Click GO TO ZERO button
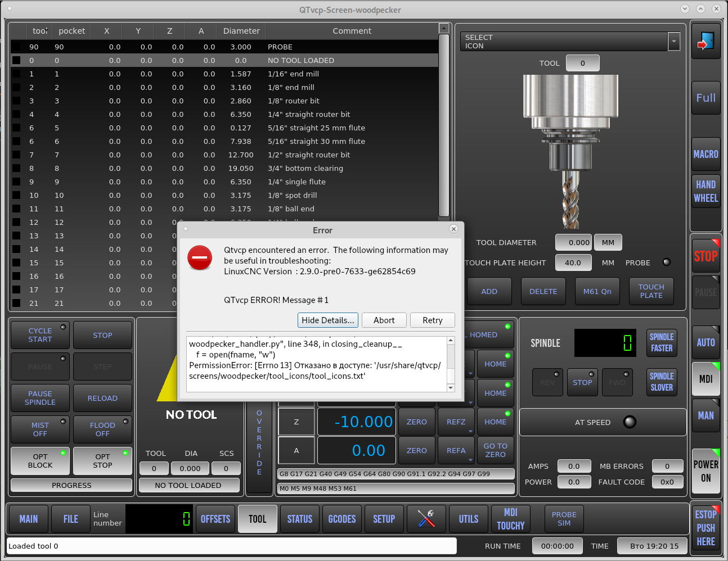Screen dimensions: 728x561 pos(496,450)
